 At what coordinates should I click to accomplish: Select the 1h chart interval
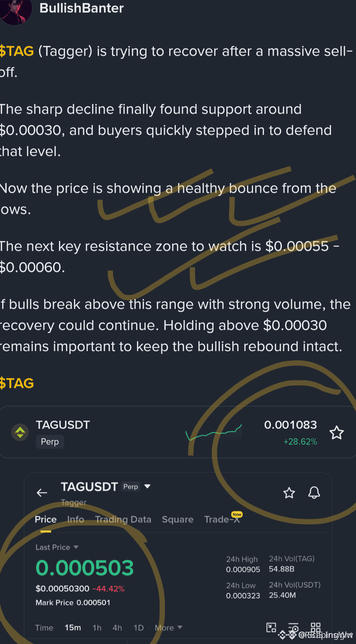[97, 628]
